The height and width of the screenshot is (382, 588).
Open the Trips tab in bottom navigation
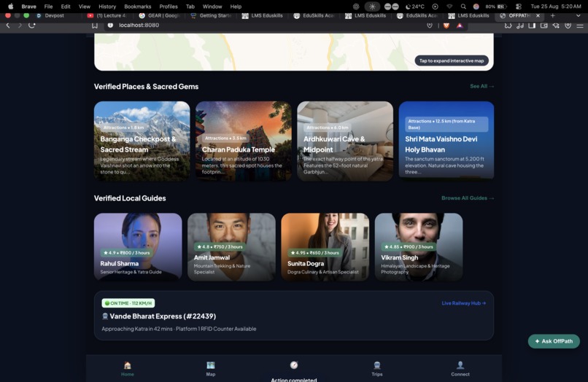[x=377, y=368]
